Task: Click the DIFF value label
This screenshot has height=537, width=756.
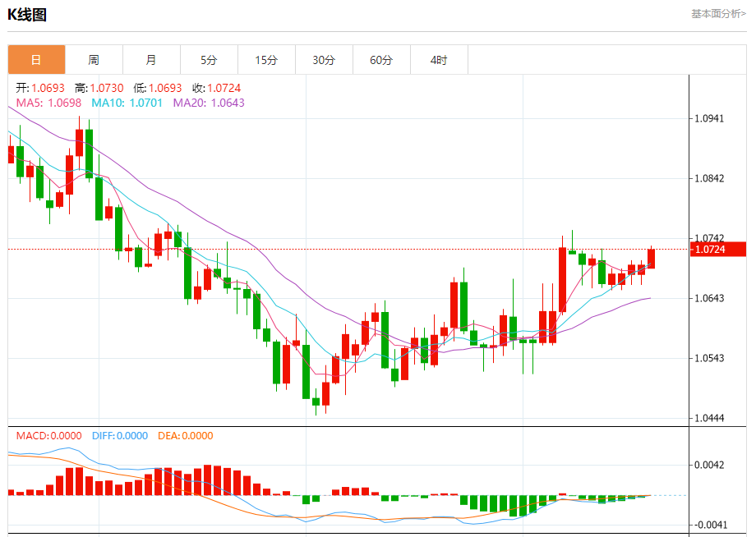Action: click(x=120, y=436)
